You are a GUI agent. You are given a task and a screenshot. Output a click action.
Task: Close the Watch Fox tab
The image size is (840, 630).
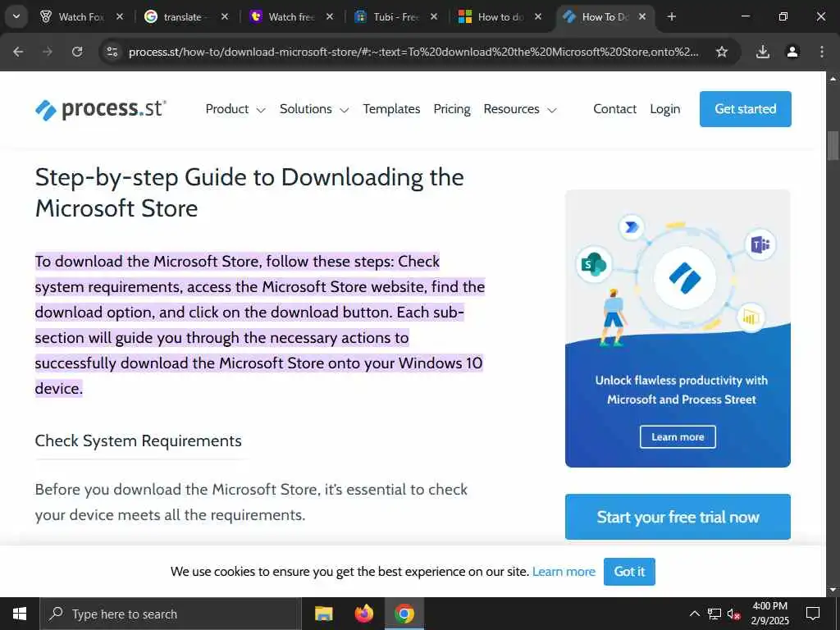(x=120, y=16)
